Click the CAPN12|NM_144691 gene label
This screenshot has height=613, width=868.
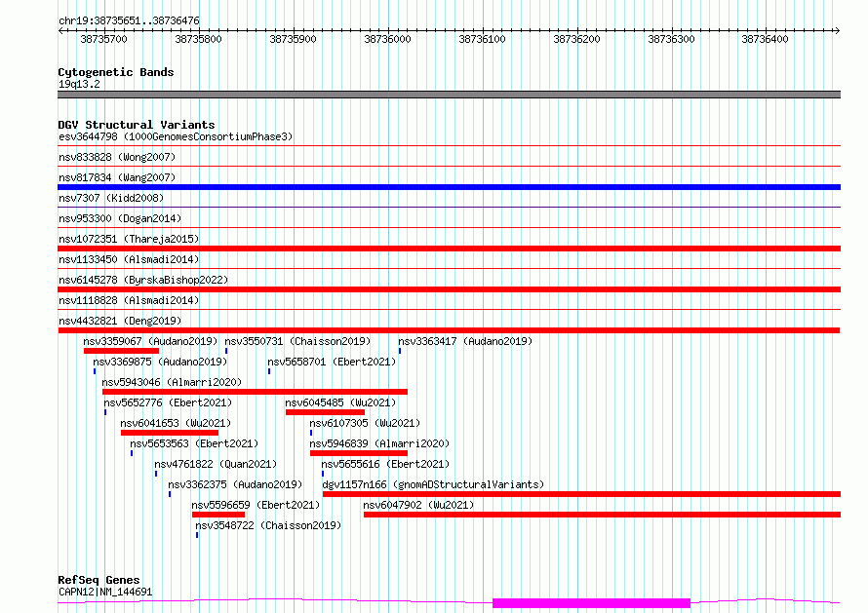coord(105,592)
